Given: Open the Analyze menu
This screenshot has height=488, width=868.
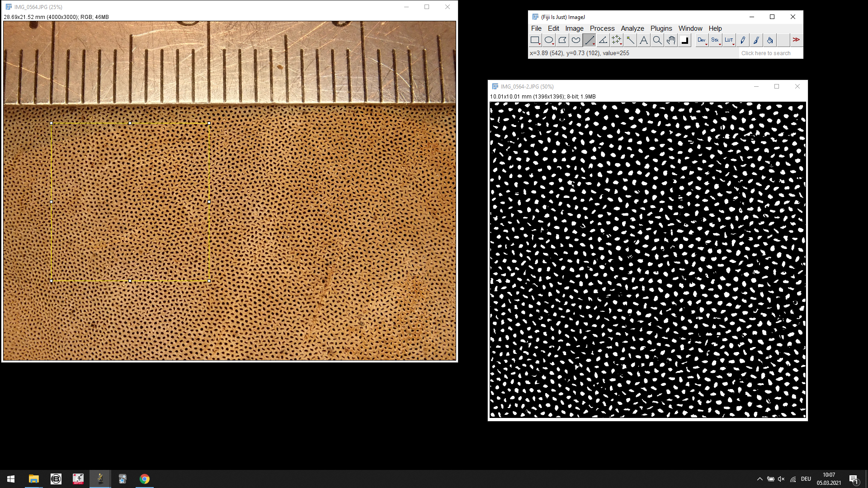Looking at the screenshot, I should (x=632, y=28).
